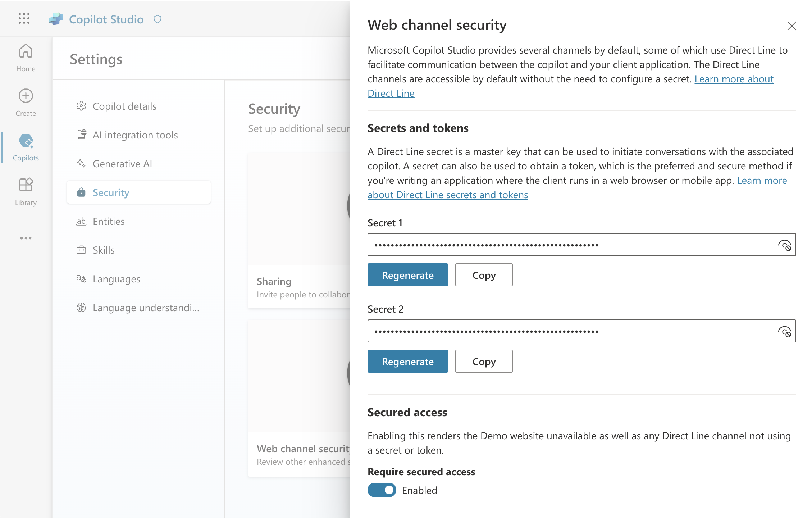Screen dimensions: 812x518
Task: Click the Security lock icon
Action: pos(81,192)
